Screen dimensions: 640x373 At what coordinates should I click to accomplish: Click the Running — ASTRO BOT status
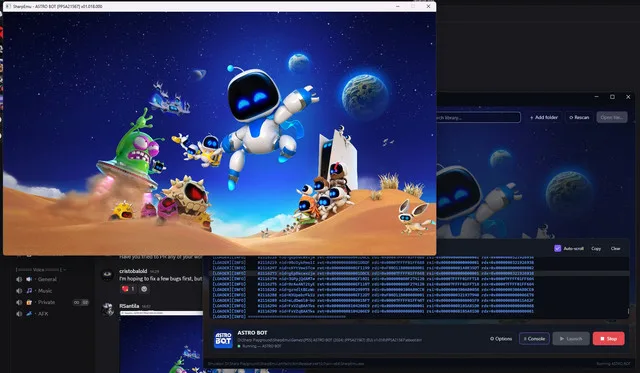pyautogui.click(x=260, y=346)
